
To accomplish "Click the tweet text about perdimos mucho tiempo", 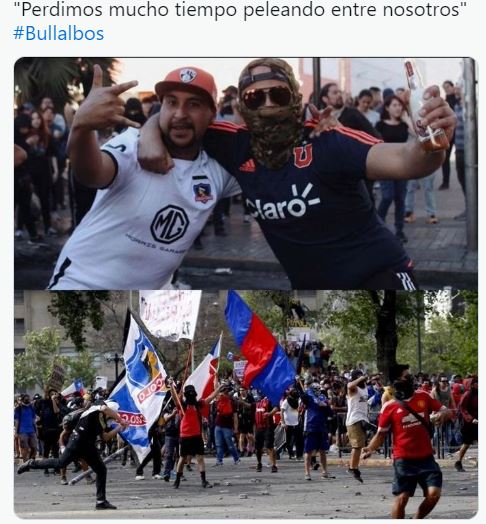I will [x=243, y=9].
